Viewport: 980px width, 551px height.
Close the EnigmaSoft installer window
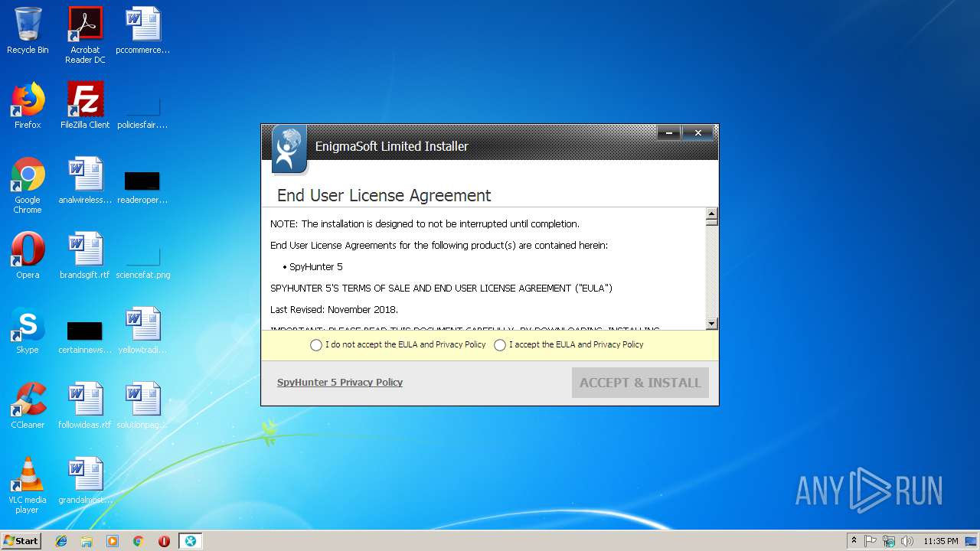point(697,133)
